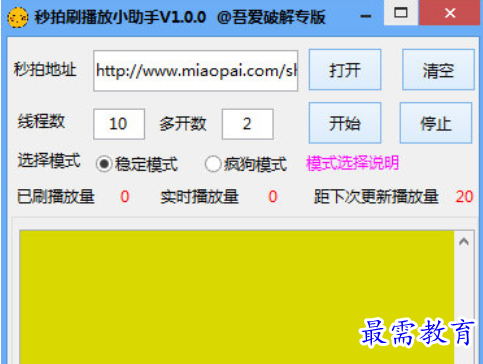This screenshot has height=364, width=483.
Task: Stop the task with 停止 button
Action: [x=436, y=123]
